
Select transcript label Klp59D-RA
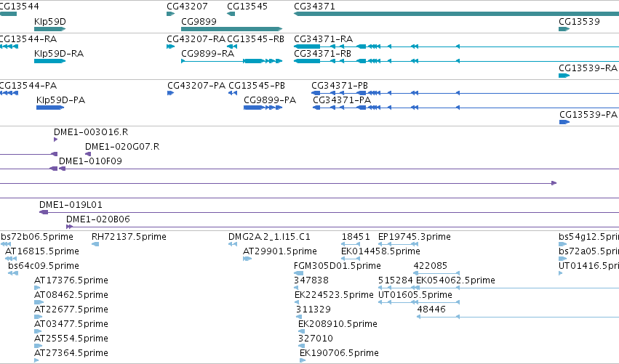tap(59, 54)
